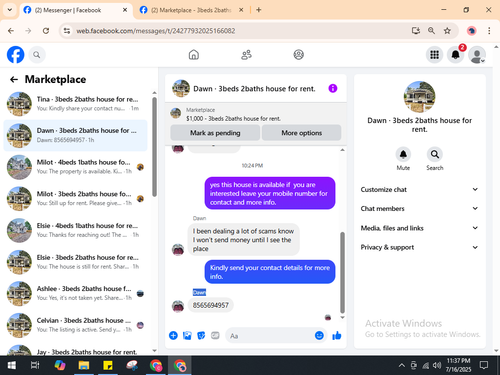
Task: Switch to the Marketplace 3beds 2baths tab
Action: point(191,10)
